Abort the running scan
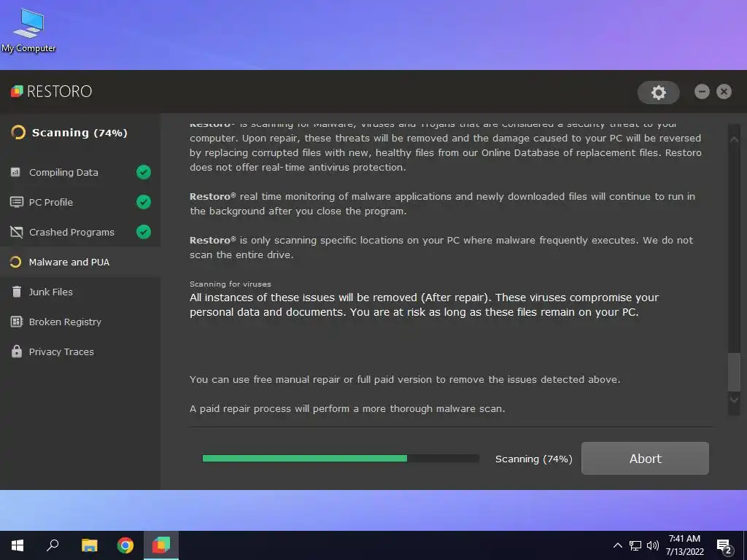 [645, 458]
